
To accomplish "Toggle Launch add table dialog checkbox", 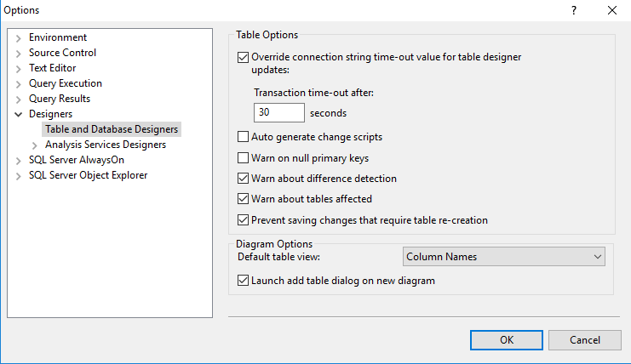I will [x=243, y=281].
